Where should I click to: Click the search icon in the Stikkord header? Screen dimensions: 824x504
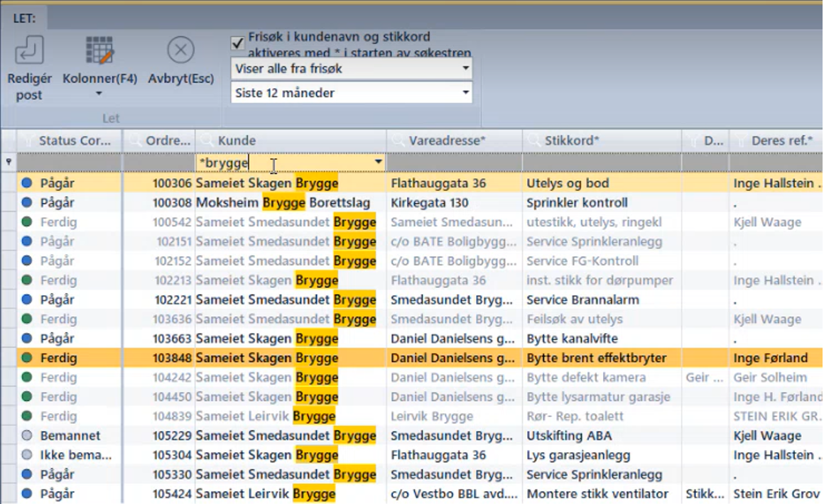(x=533, y=141)
